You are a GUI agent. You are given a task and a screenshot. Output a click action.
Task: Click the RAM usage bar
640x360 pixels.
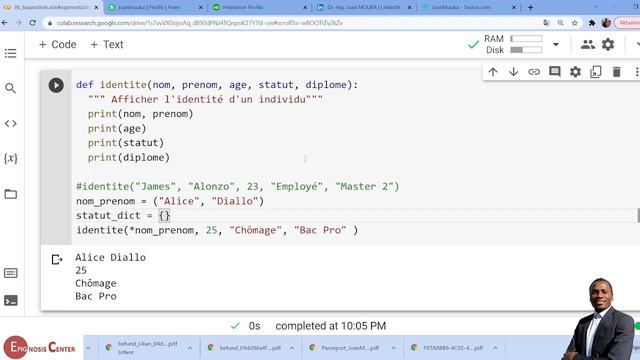point(527,39)
